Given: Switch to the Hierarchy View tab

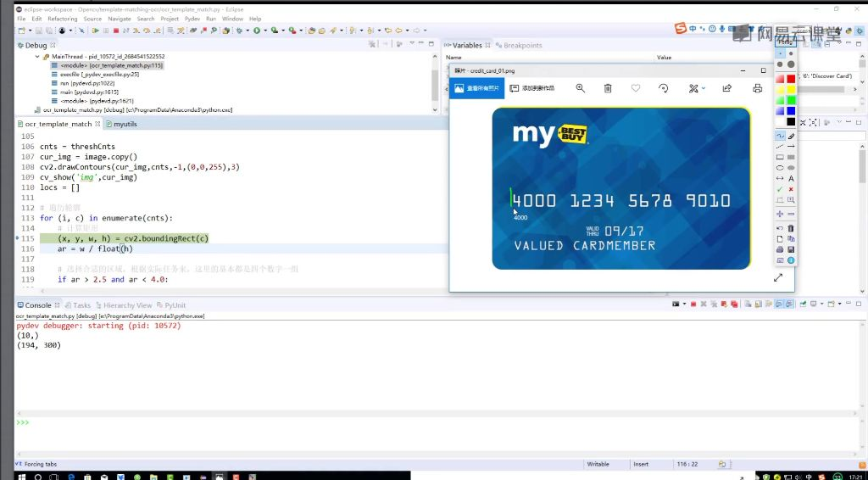Looking at the screenshot, I should [124, 305].
